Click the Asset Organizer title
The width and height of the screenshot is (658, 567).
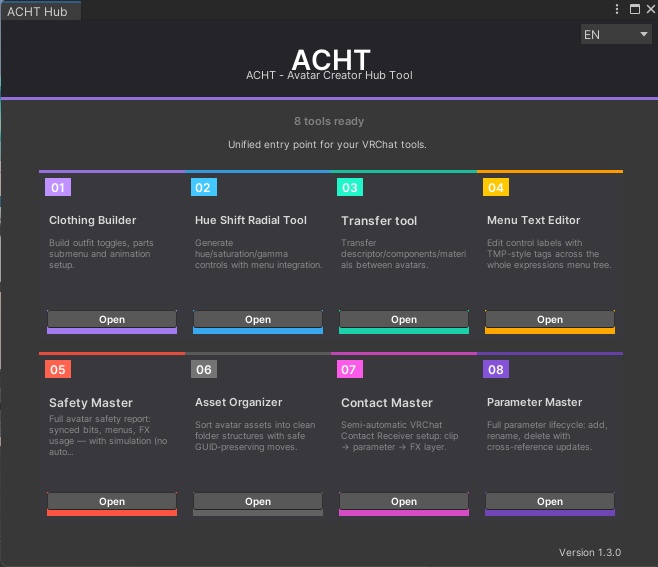(x=238, y=402)
